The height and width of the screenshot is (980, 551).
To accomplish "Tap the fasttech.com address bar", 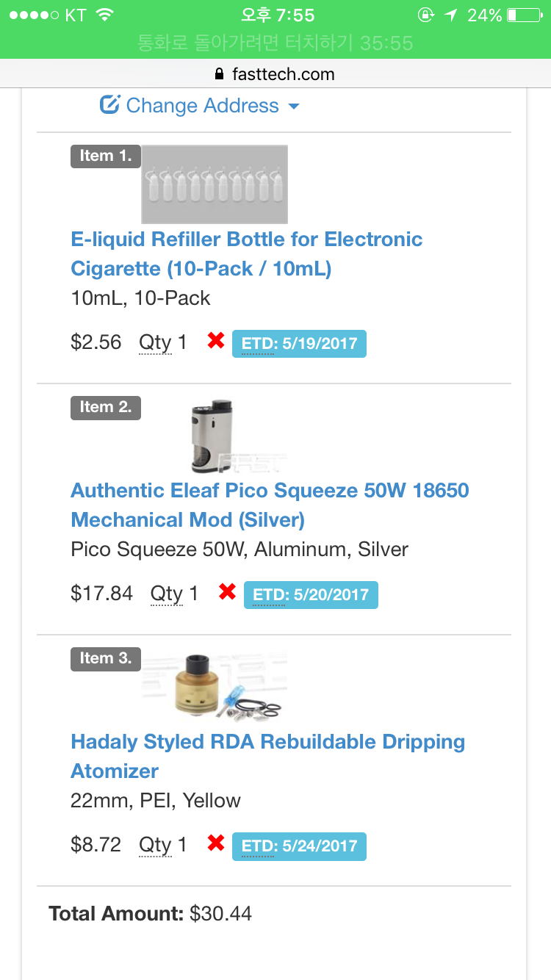I will point(275,74).
